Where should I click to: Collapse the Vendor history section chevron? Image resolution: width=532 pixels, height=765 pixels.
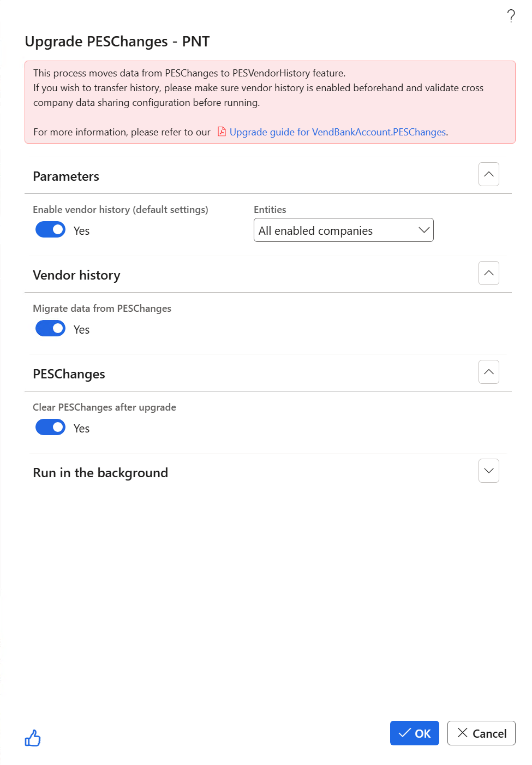pyautogui.click(x=489, y=273)
